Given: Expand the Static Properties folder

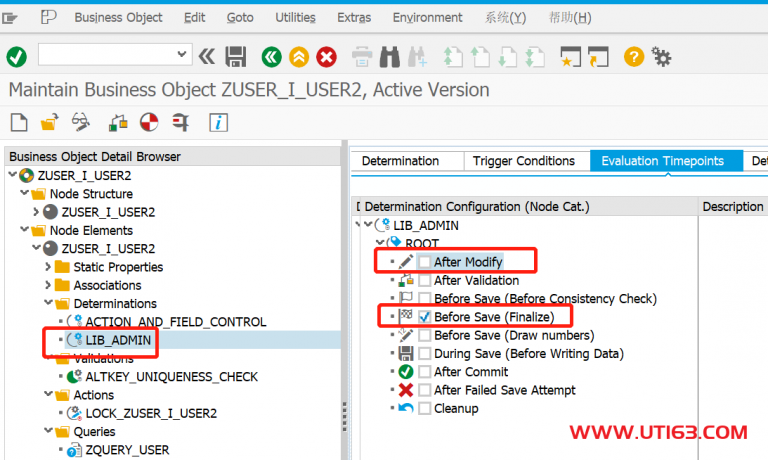Looking at the screenshot, I should click(x=48, y=267).
